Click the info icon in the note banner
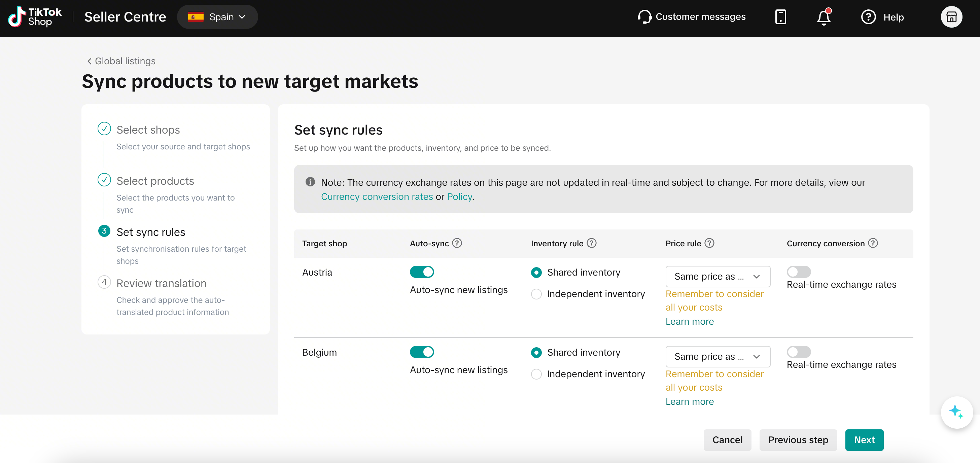 click(x=310, y=182)
